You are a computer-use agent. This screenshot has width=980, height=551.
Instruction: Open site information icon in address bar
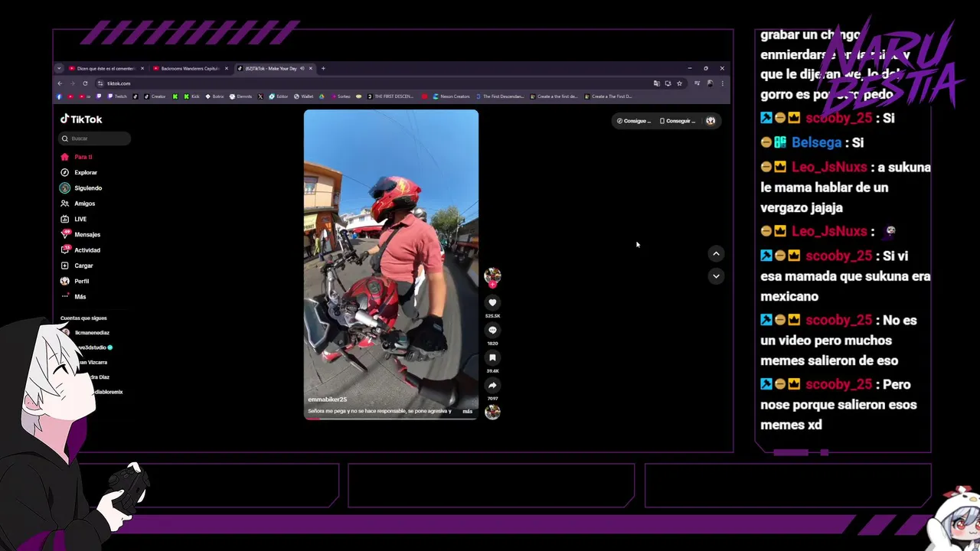click(x=100, y=83)
